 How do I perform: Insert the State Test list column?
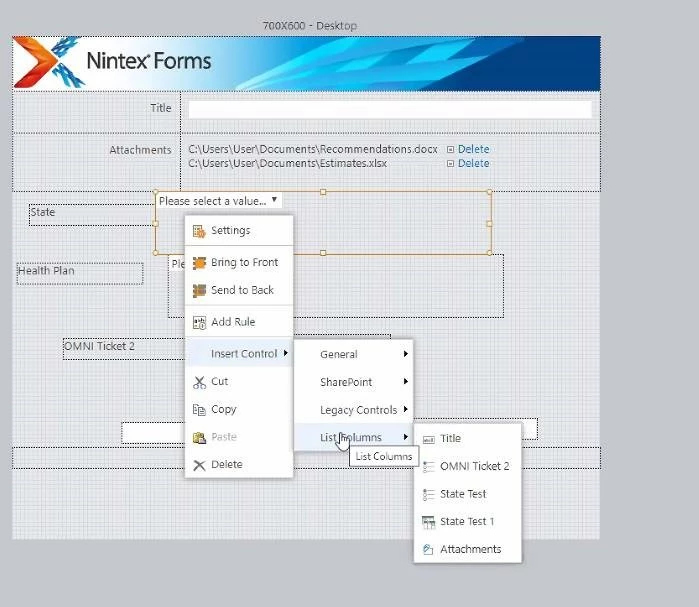pos(468,494)
